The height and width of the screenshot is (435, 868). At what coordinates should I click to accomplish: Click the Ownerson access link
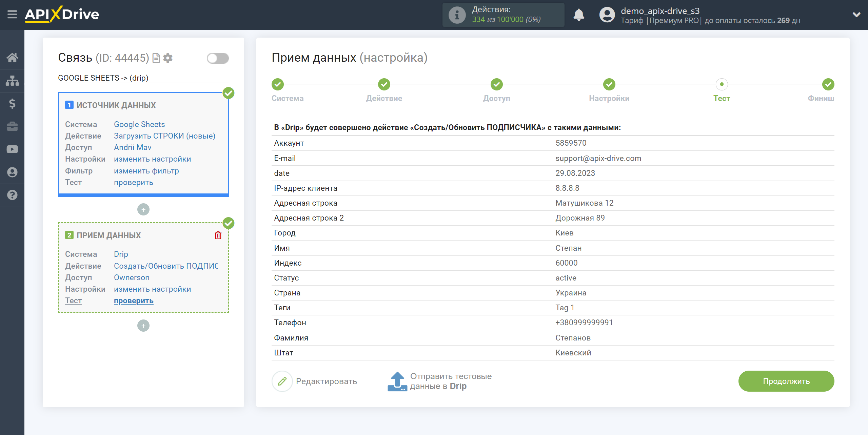(132, 277)
